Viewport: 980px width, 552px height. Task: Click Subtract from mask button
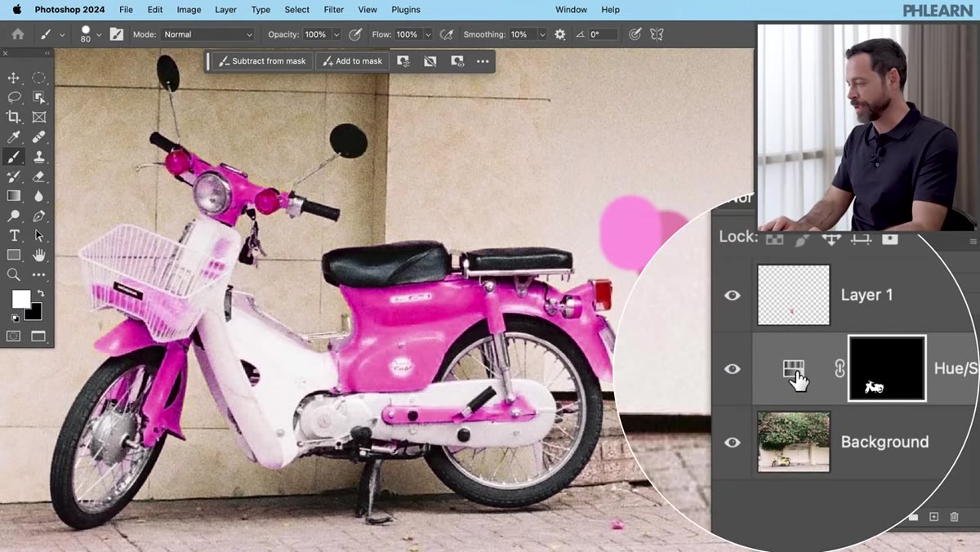[262, 61]
